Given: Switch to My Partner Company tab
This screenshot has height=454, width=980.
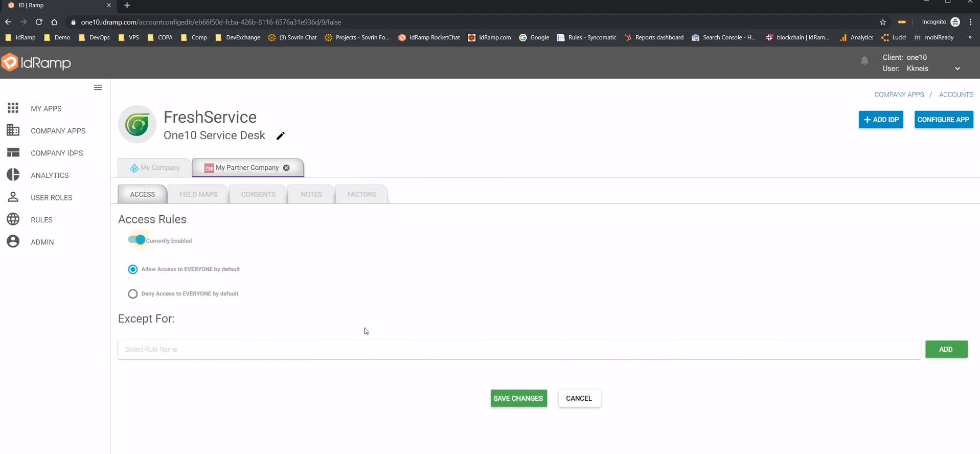Looking at the screenshot, I should [x=248, y=168].
